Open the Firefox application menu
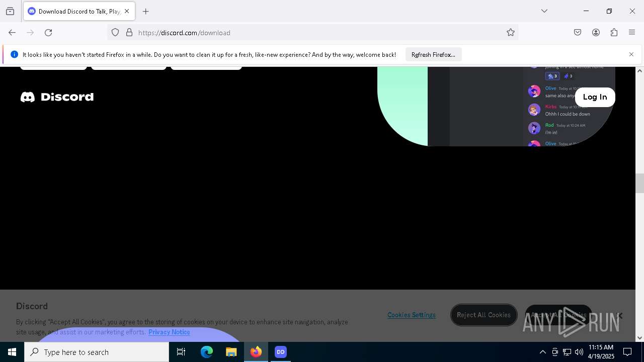Image resolution: width=644 pixels, height=362 pixels. coord(632,33)
